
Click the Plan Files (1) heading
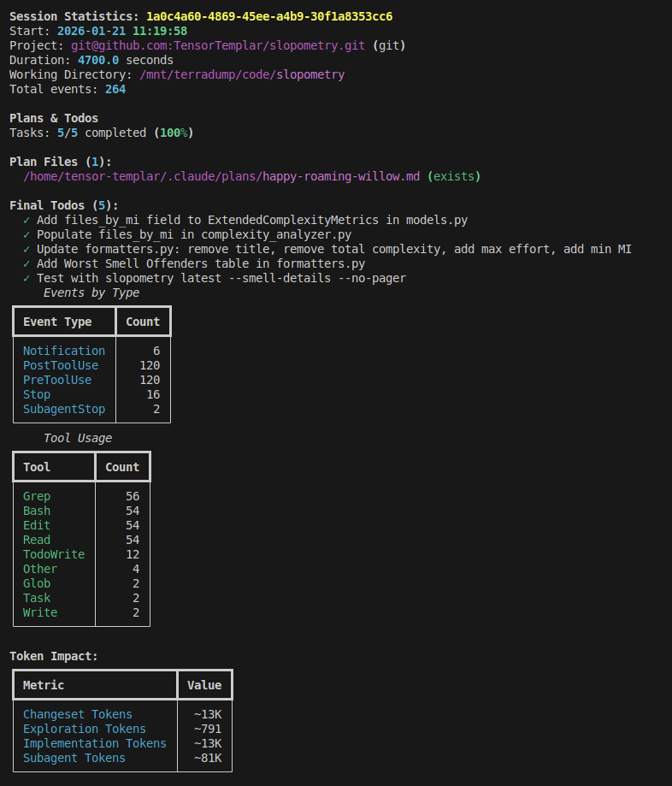61,162
